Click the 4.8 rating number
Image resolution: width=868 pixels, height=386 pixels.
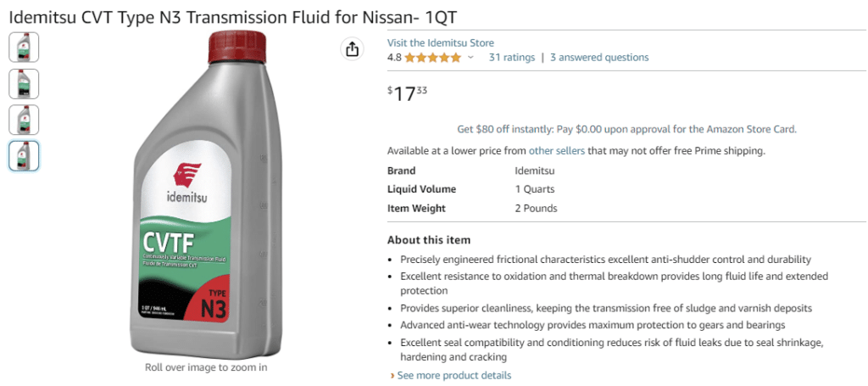[x=394, y=58]
